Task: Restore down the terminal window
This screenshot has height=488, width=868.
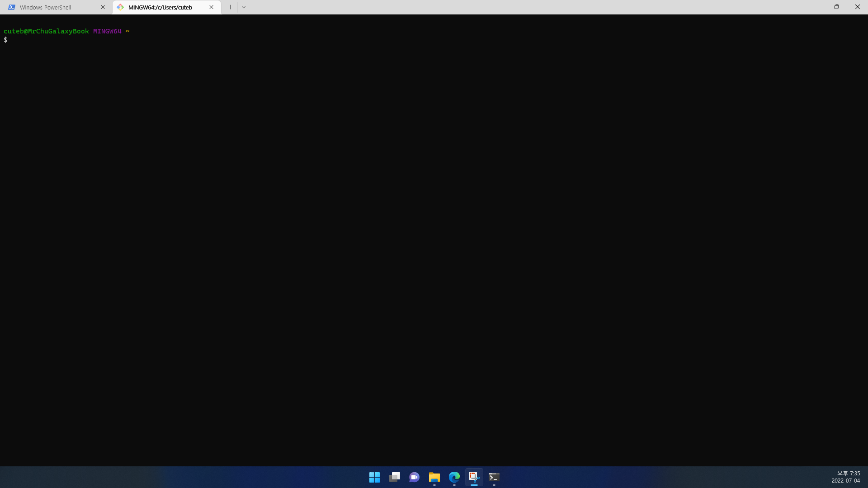Action: click(837, 7)
